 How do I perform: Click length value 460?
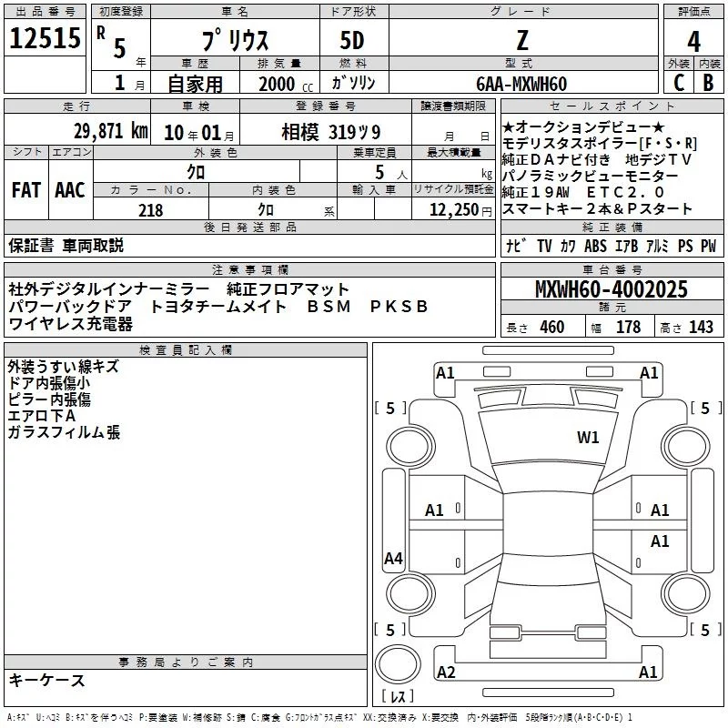tap(552, 327)
